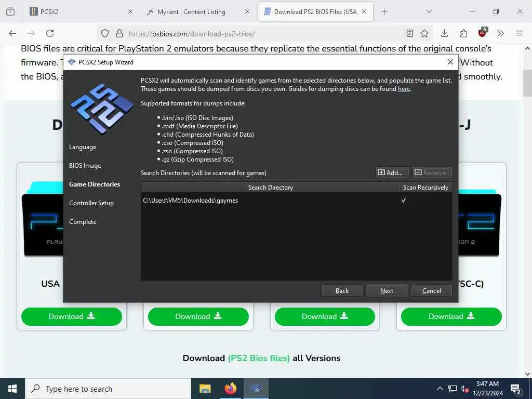Open the 'here' disc dumping guides link

tap(404, 89)
